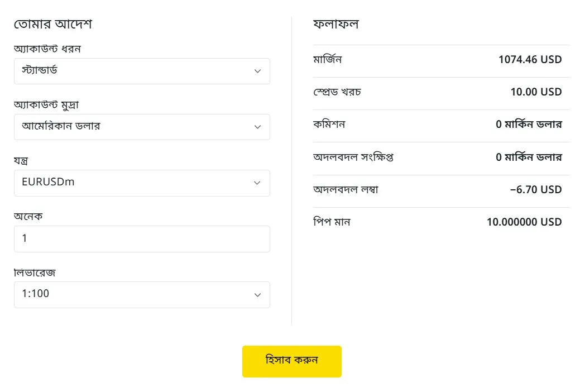Click the spread cost value 10.00 USD

(x=536, y=92)
